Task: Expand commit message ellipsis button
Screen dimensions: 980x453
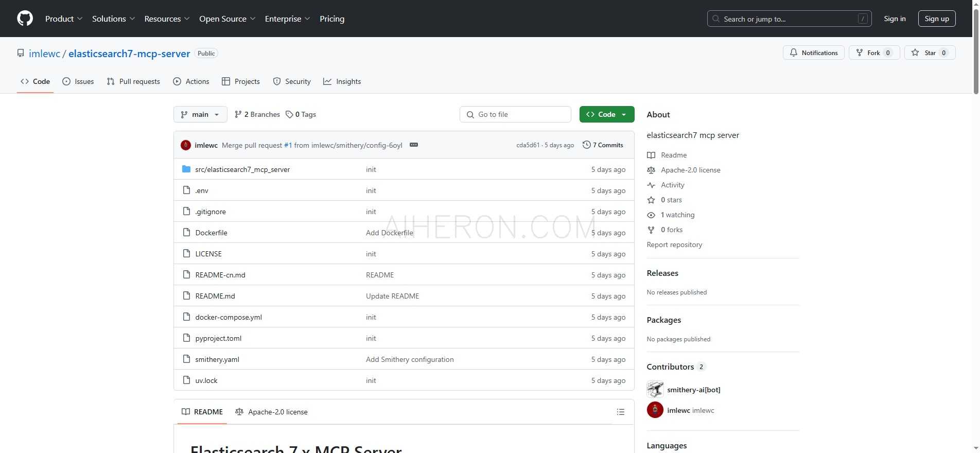Action: pos(413,145)
